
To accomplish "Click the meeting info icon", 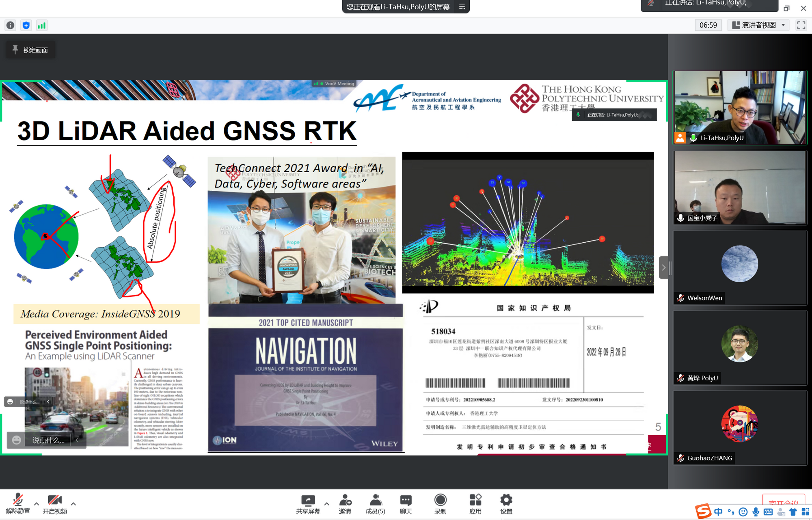I will [x=11, y=26].
